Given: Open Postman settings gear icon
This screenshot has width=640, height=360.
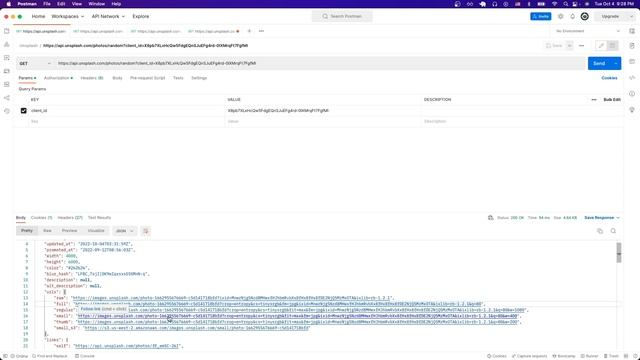Looking at the screenshot, I should click(560, 16).
